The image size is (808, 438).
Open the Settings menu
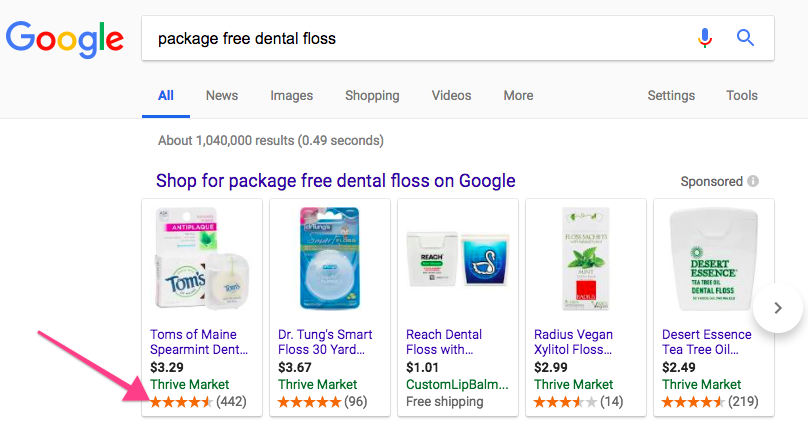click(671, 96)
